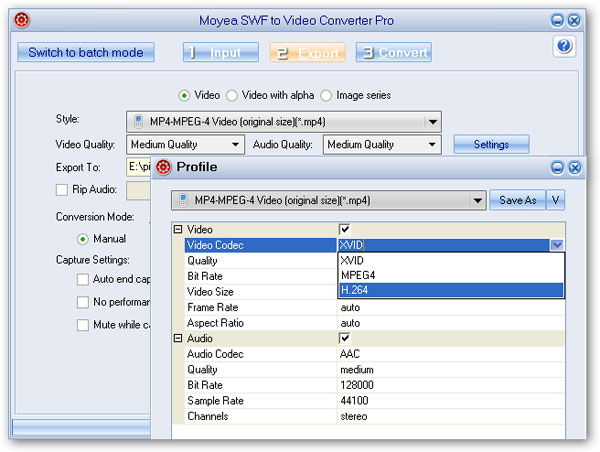Click the AAC audio codec value
This screenshot has height=452, width=600.
[350, 354]
